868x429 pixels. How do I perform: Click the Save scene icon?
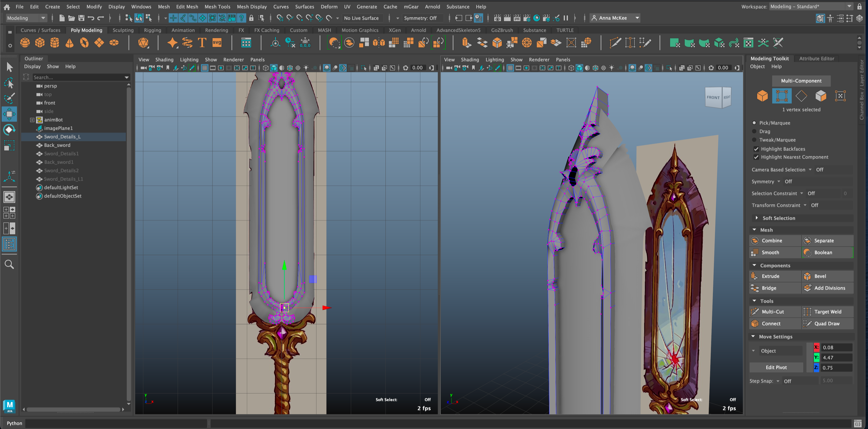click(81, 18)
